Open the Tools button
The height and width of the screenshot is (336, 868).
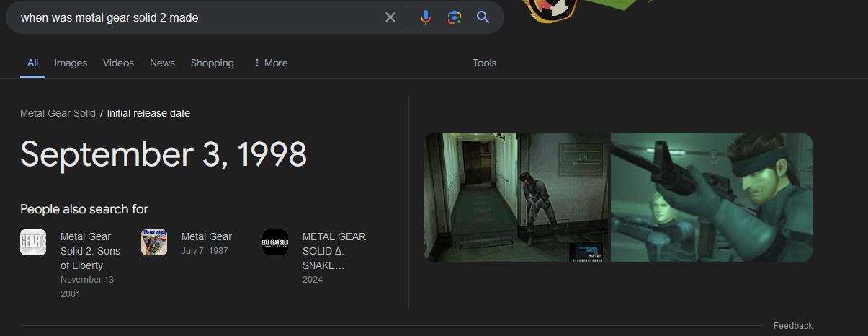click(484, 63)
